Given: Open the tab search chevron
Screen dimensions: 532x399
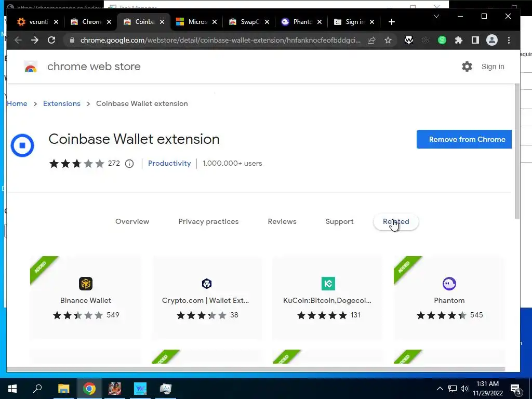Looking at the screenshot, I should tap(436, 16).
